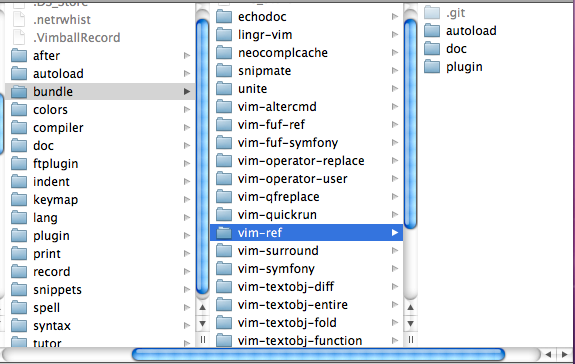Click the bundle folder icon
Image resolution: width=575 pixels, height=364 pixels.
click(19, 91)
